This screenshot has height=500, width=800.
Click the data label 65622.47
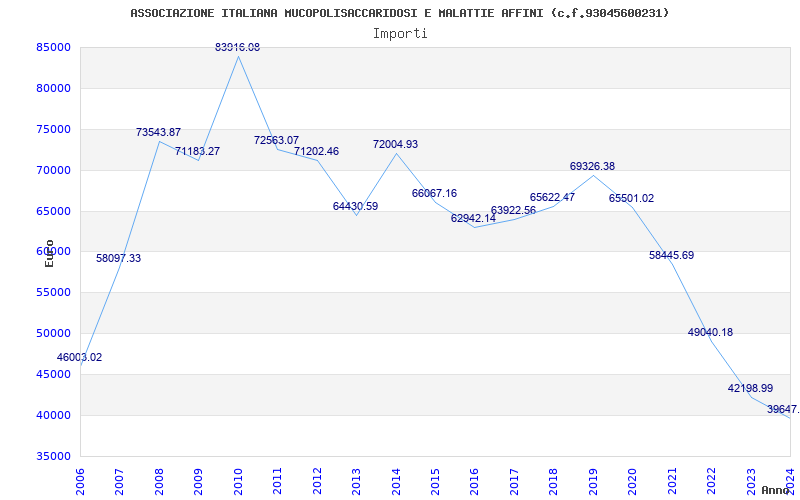[553, 197]
